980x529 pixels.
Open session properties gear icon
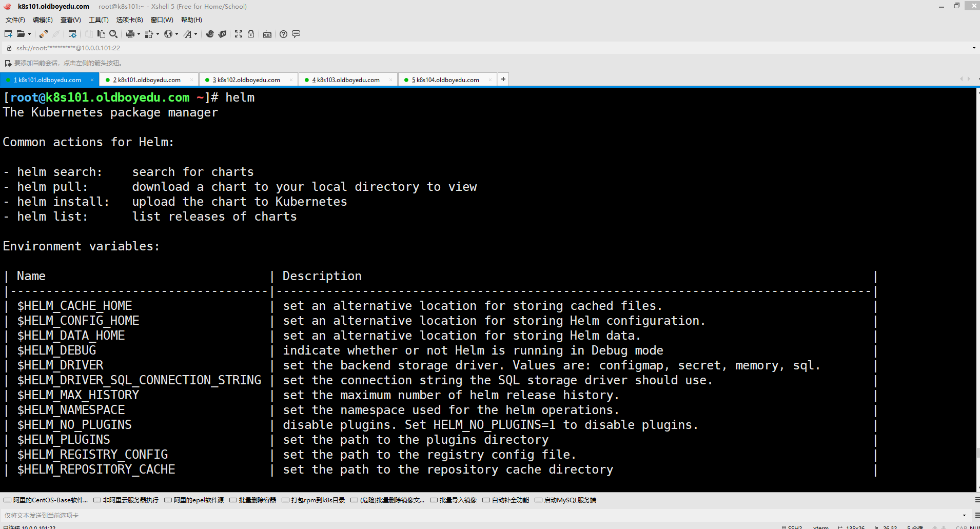pos(72,34)
